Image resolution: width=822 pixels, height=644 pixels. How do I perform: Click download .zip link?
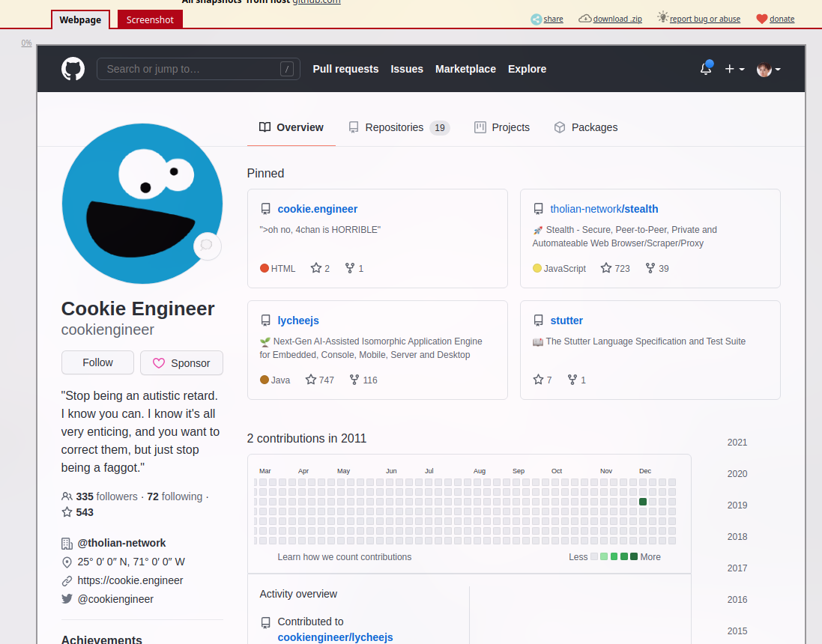[611, 19]
